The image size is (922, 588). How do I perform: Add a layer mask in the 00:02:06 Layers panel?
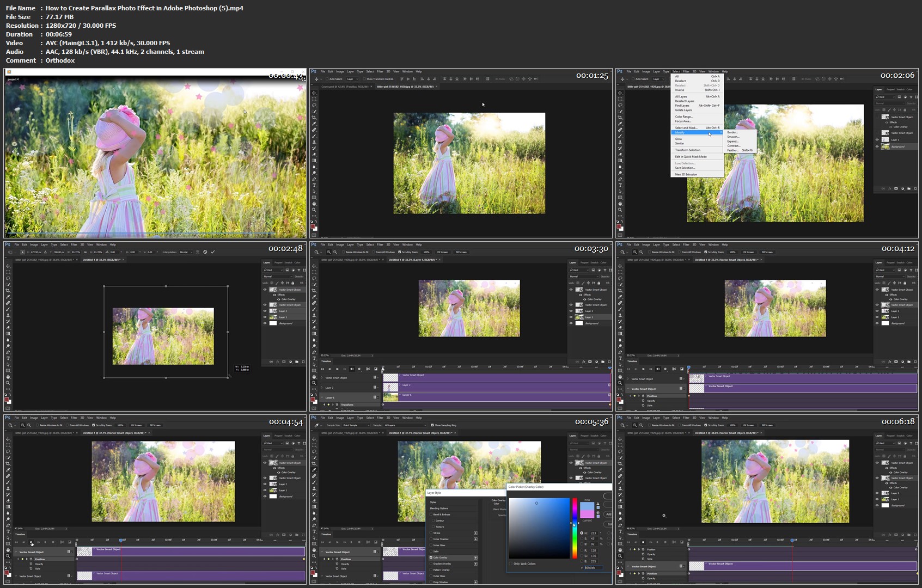click(x=896, y=188)
